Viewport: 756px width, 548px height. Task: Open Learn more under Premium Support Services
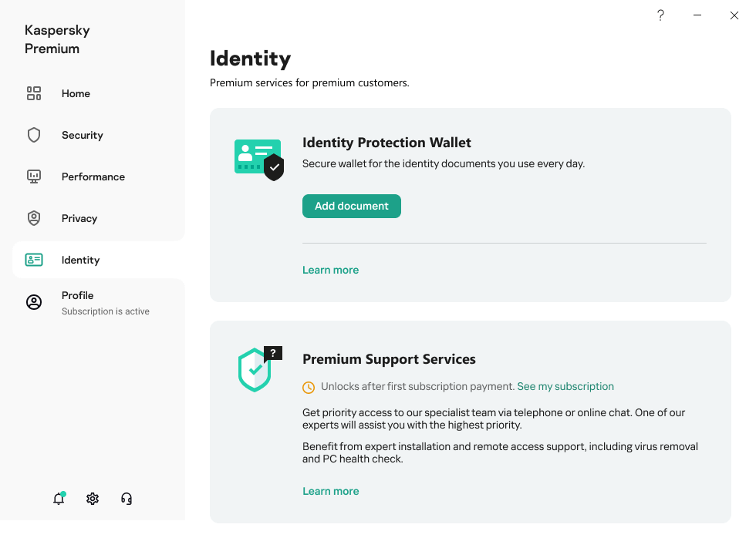click(330, 491)
